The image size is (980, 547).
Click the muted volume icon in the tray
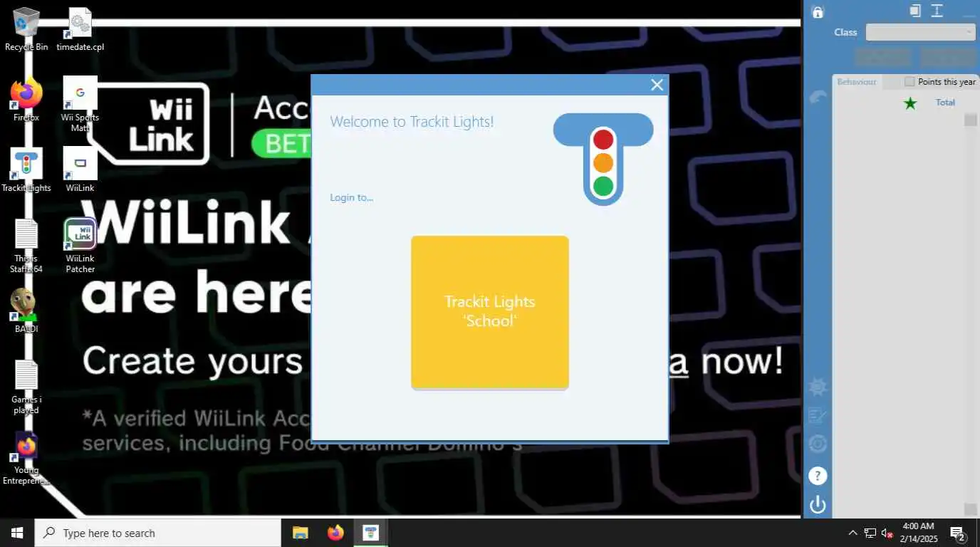887,533
